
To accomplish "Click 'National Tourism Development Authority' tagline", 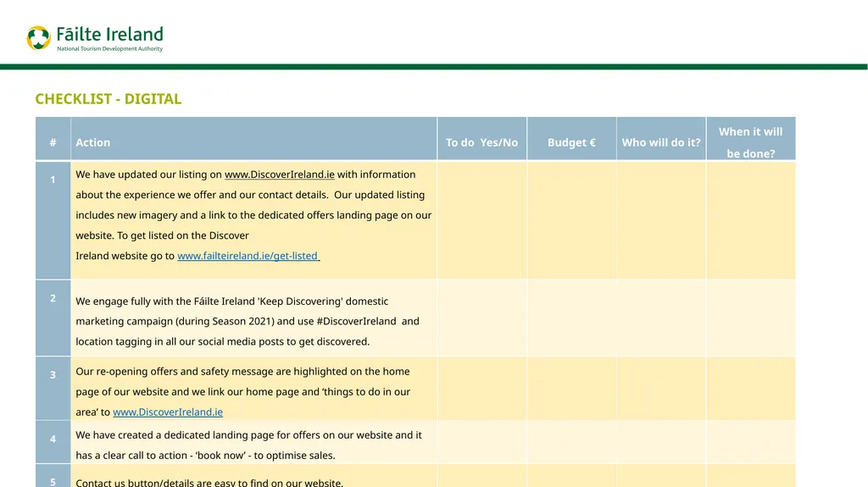I will click(x=109, y=49).
